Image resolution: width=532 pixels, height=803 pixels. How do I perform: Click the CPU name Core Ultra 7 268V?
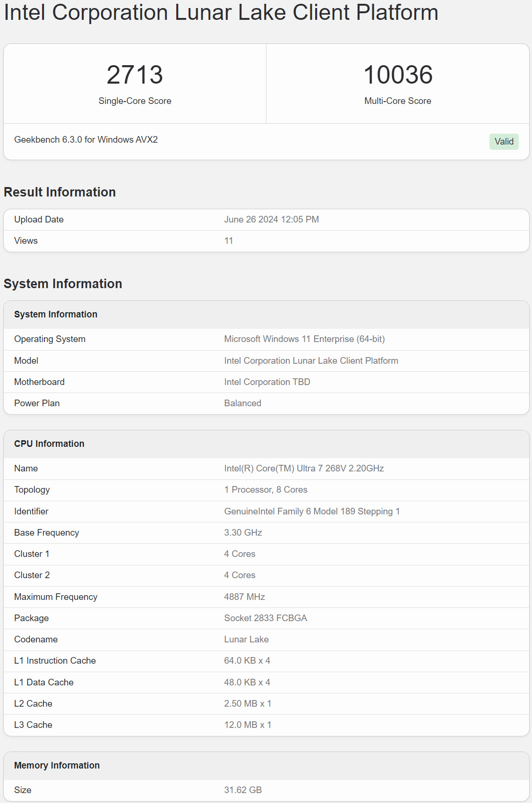point(304,468)
